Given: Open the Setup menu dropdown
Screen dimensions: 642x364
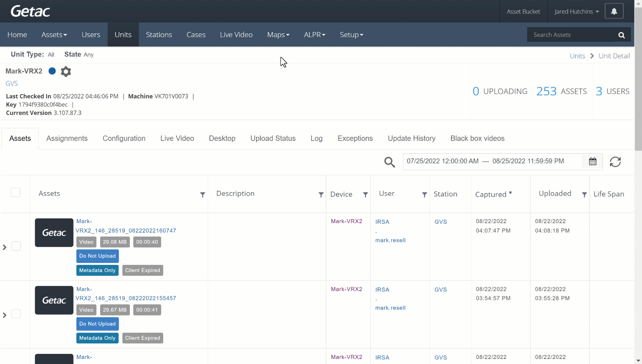Looking at the screenshot, I should tap(351, 35).
